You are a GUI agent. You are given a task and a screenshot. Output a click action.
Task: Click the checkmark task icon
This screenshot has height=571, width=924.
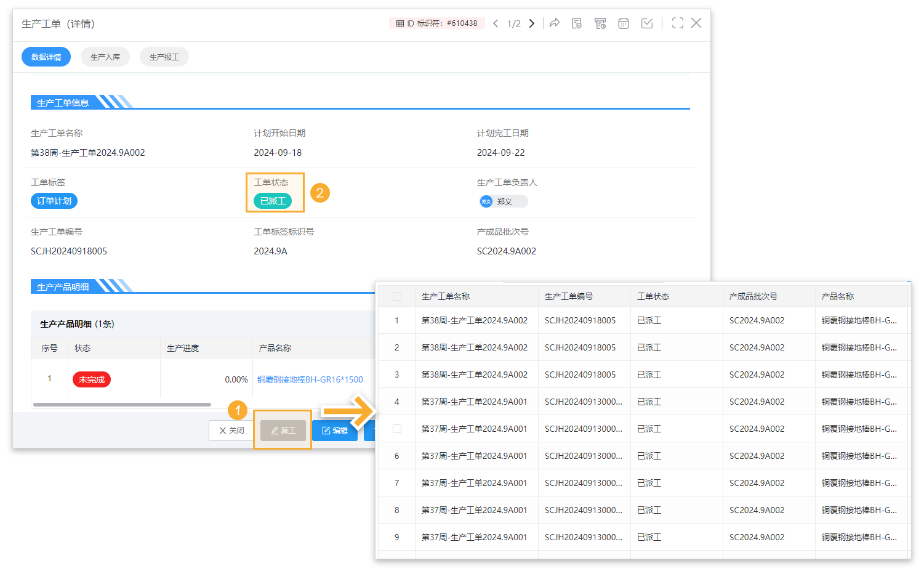click(647, 23)
